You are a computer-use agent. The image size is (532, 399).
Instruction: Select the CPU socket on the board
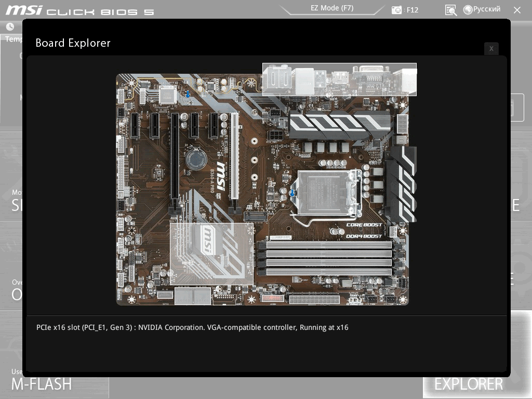point(327,193)
